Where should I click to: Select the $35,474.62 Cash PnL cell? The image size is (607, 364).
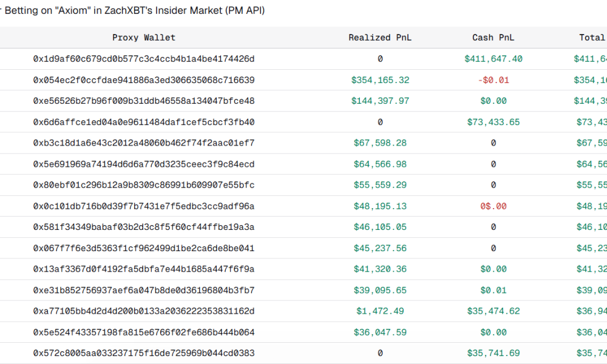pos(493,311)
